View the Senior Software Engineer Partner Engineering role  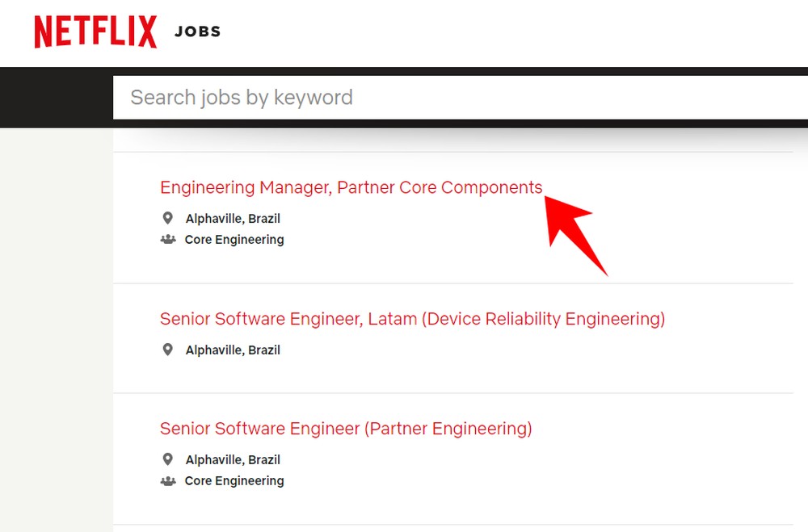[x=346, y=428]
